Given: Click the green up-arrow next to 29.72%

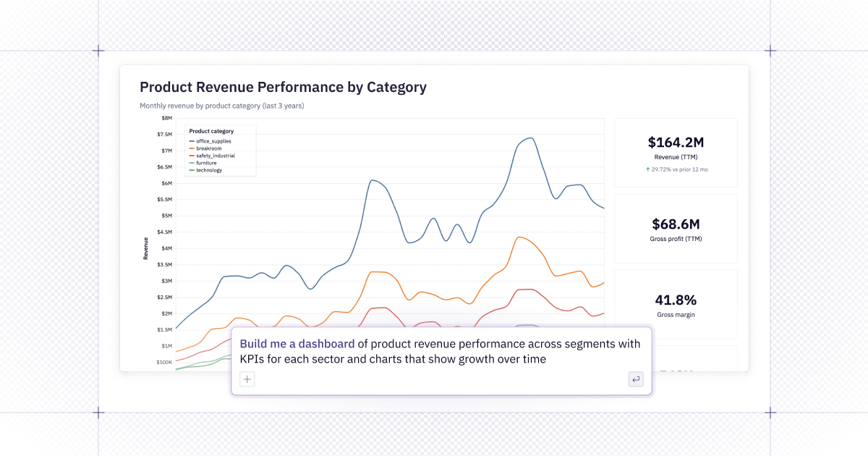Looking at the screenshot, I should coord(648,169).
